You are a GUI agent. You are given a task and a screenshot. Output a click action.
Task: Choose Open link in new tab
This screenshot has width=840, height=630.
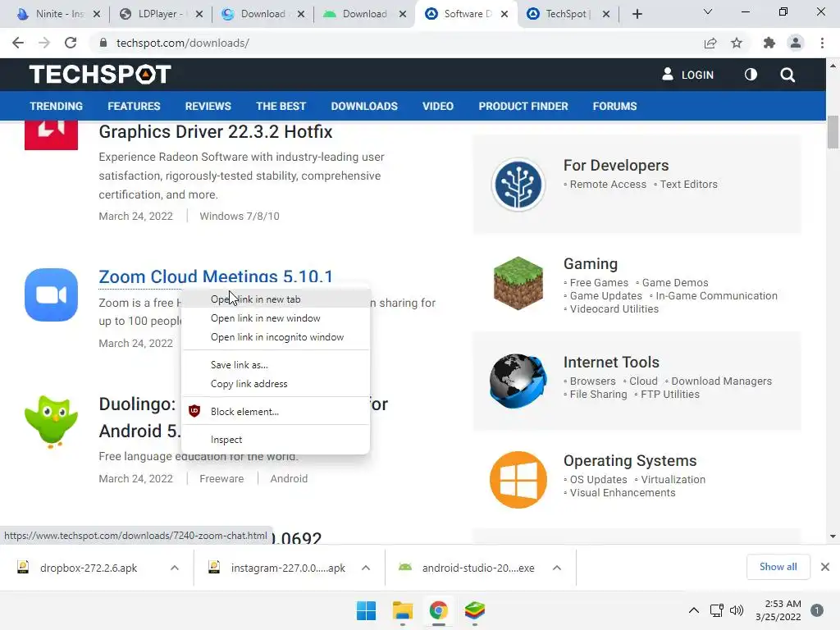coord(276,299)
